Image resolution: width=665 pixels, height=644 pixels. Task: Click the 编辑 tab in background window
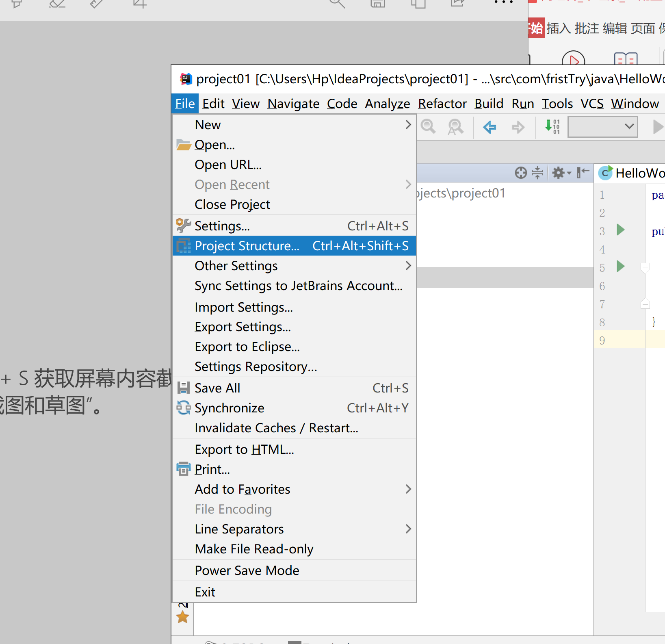(615, 28)
